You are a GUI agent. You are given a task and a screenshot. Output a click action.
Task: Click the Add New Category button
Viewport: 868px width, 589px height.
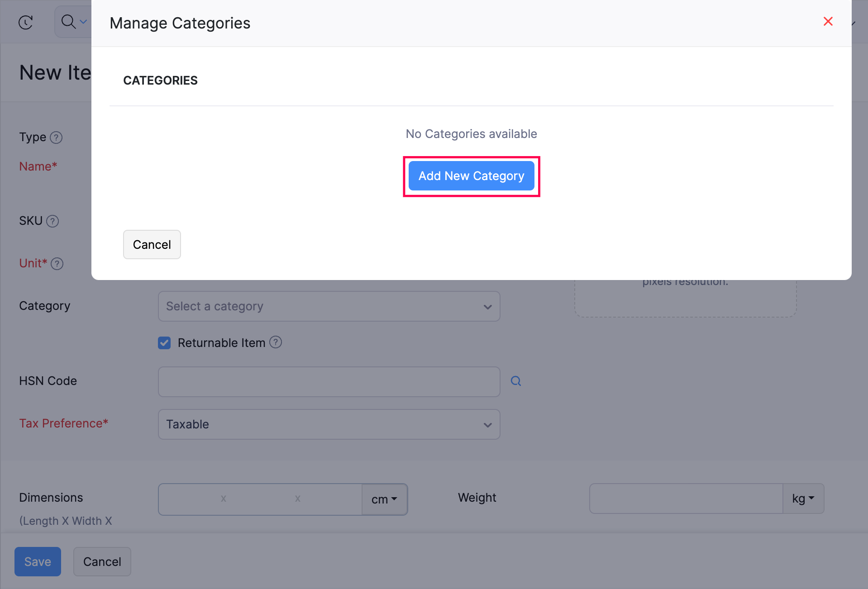click(x=471, y=176)
